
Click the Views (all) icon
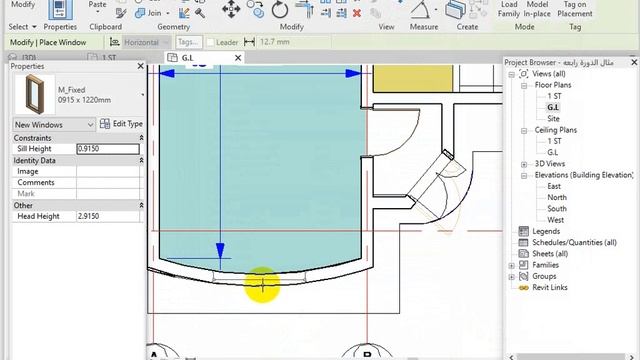pos(523,74)
